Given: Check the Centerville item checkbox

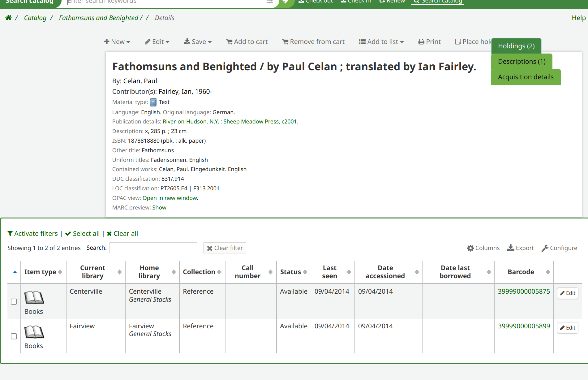Looking at the screenshot, I should click(x=14, y=302).
